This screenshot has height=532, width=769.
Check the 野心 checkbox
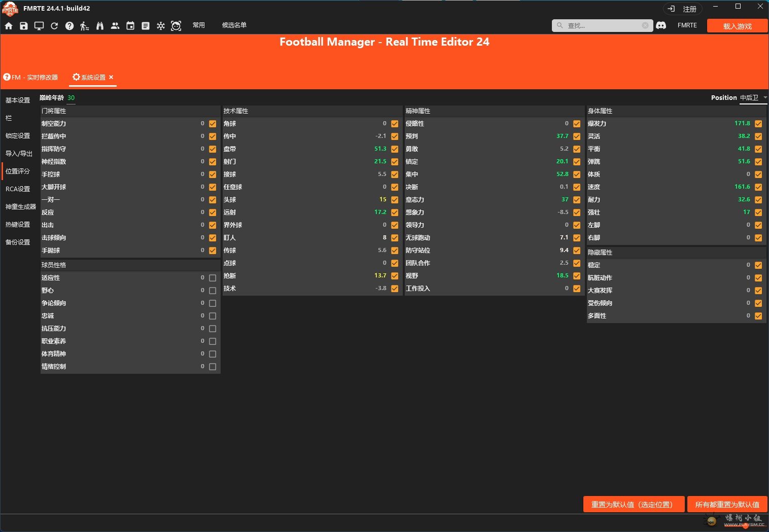(213, 291)
